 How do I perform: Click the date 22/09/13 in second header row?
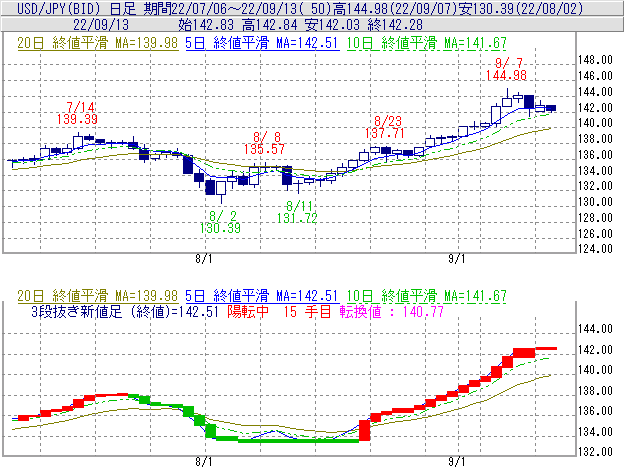101,25
